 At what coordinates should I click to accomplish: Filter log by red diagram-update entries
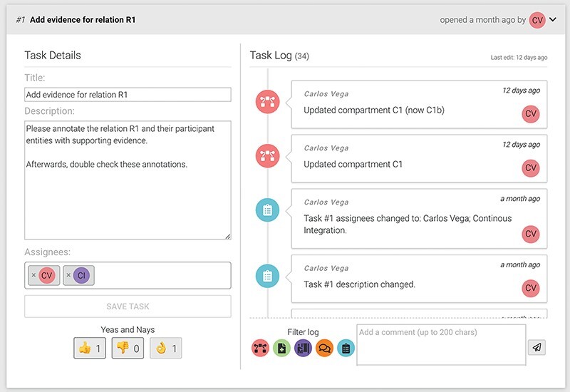[260, 349]
